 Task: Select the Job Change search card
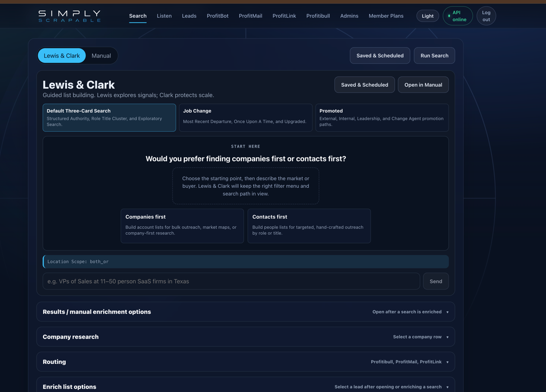tap(246, 117)
